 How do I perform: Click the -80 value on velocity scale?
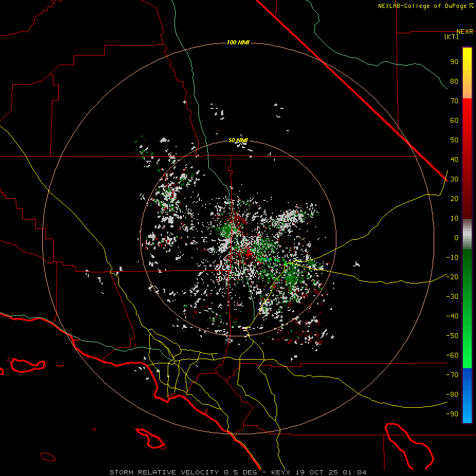[x=452, y=395]
